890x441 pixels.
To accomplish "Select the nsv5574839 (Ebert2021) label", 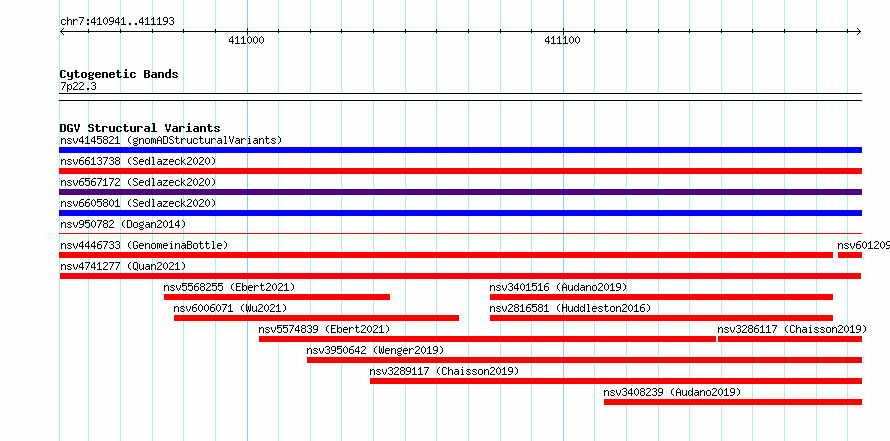I will pyautogui.click(x=324, y=329).
